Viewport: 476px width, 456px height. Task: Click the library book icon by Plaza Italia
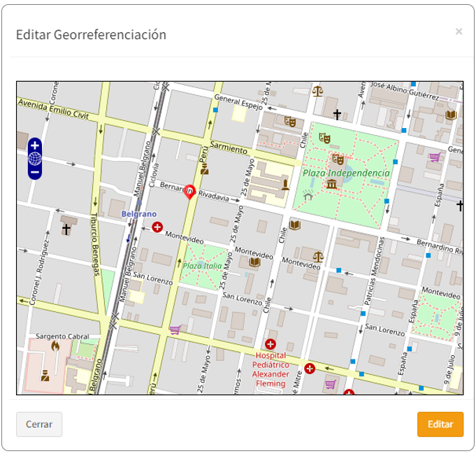click(254, 262)
